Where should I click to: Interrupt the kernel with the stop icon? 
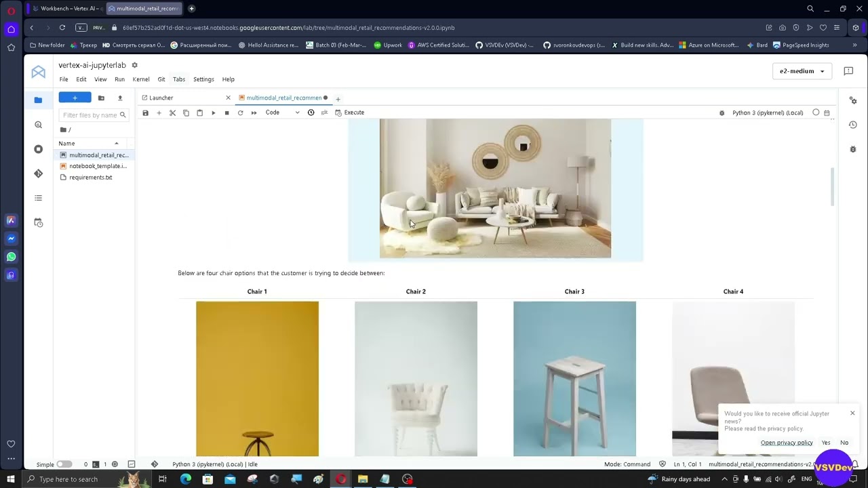pyautogui.click(x=226, y=113)
